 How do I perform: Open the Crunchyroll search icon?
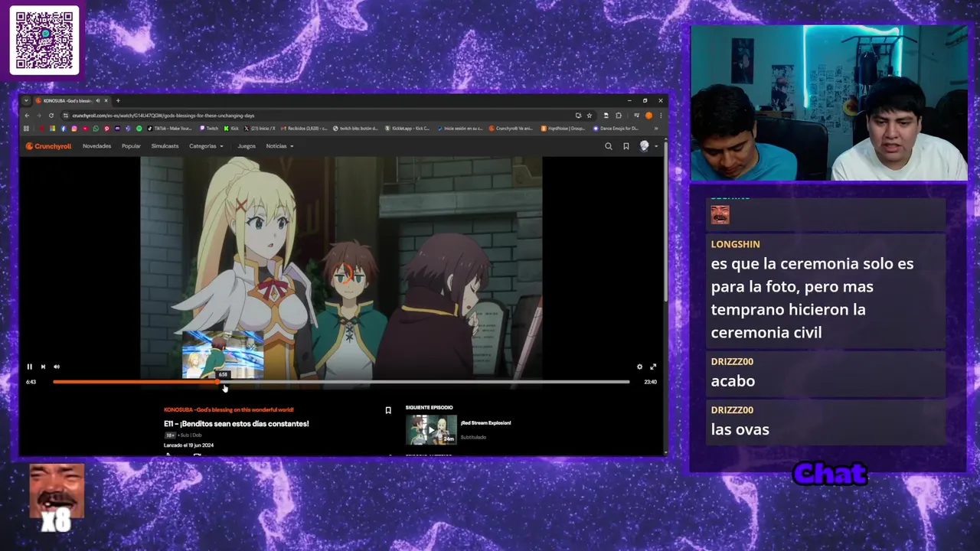pos(609,146)
